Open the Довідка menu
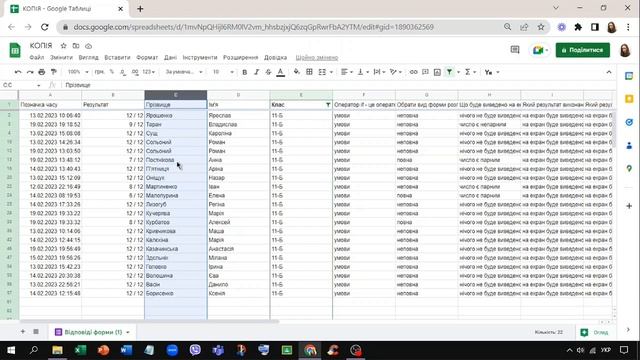This screenshot has height=360, width=640. click(275, 58)
